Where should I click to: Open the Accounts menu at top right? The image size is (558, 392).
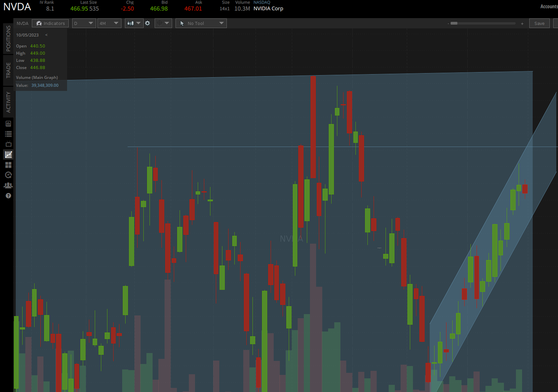549,7
